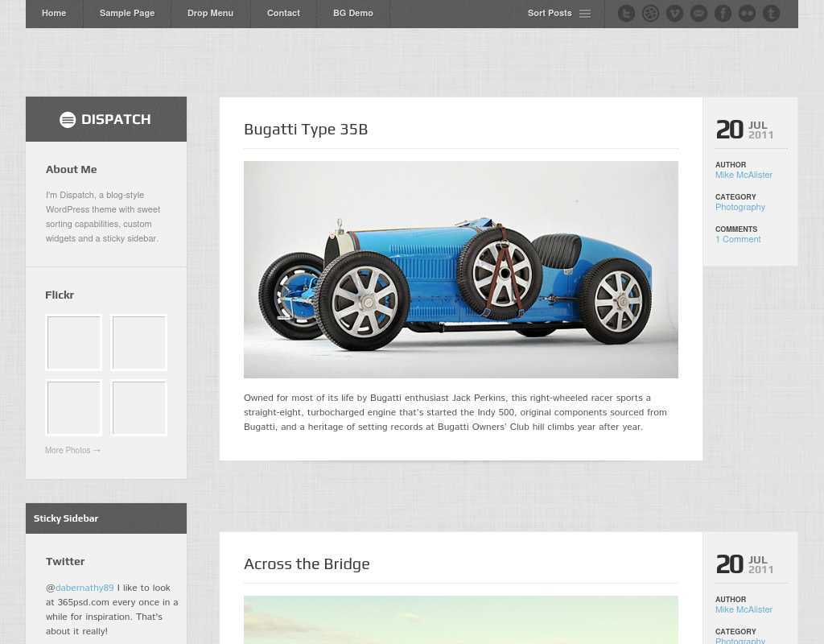Open BG Demo in navigation bar
Screen dimensions: 824x644
352,14
